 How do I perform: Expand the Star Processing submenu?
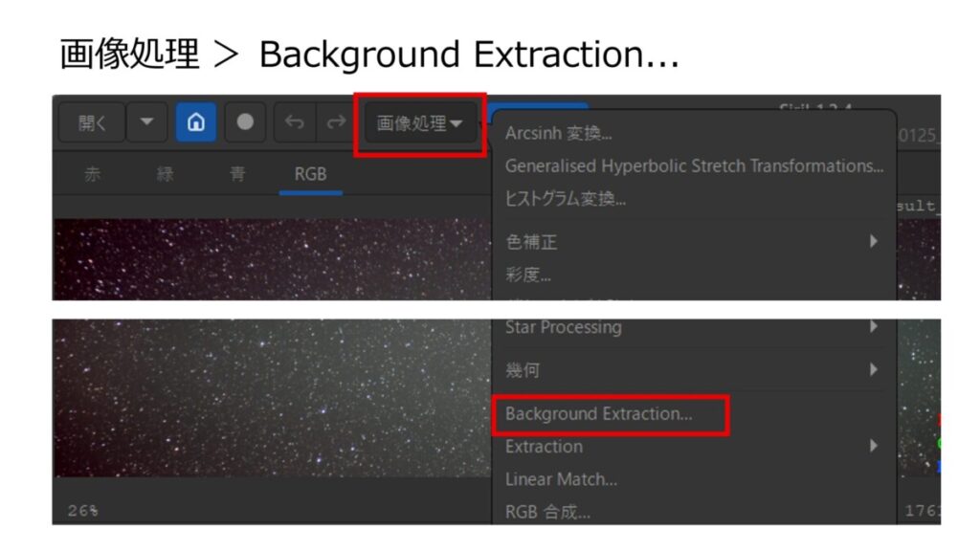(x=694, y=327)
